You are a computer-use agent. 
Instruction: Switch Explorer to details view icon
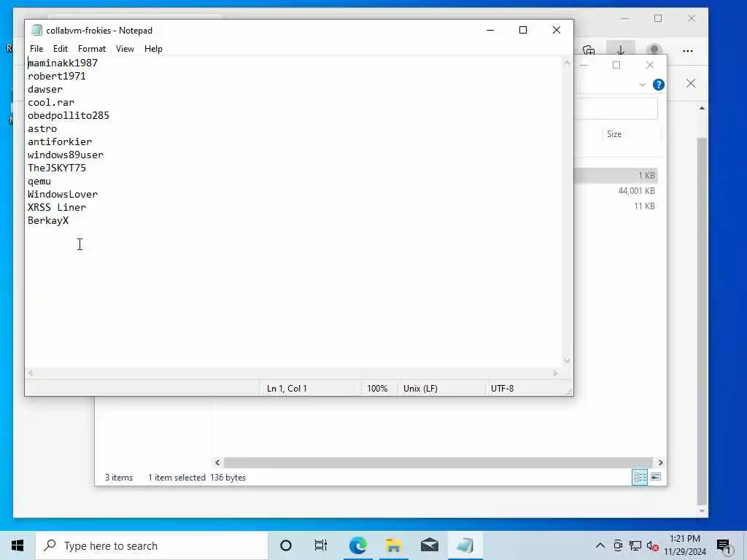tap(639, 477)
